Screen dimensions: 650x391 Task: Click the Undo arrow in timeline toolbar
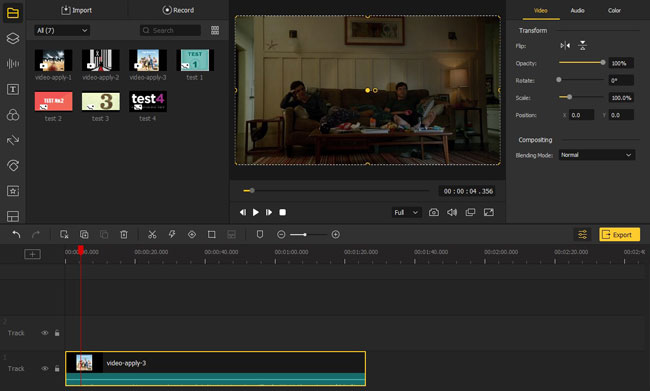click(16, 235)
